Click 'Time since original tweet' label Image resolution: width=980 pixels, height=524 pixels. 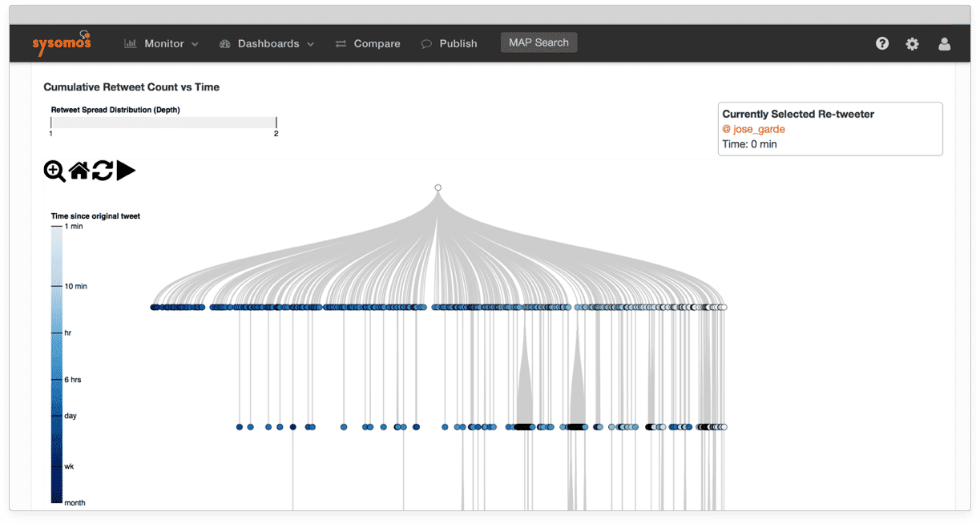[x=95, y=216]
